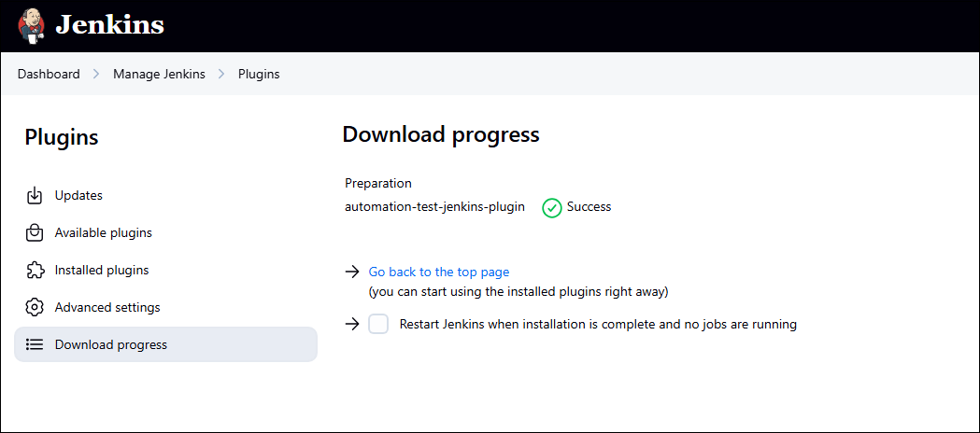Click the Available plugins shopping bag icon
The image size is (980, 433).
click(35, 233)
